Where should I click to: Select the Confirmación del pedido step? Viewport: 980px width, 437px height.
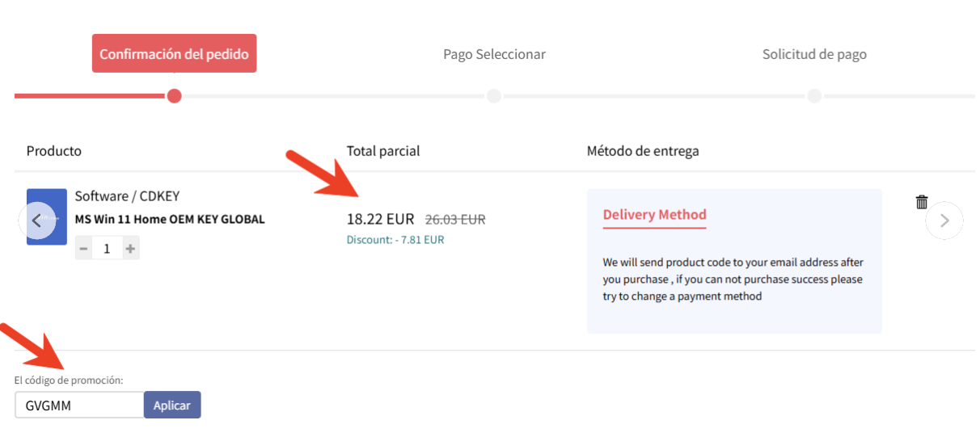coord(174,54)
